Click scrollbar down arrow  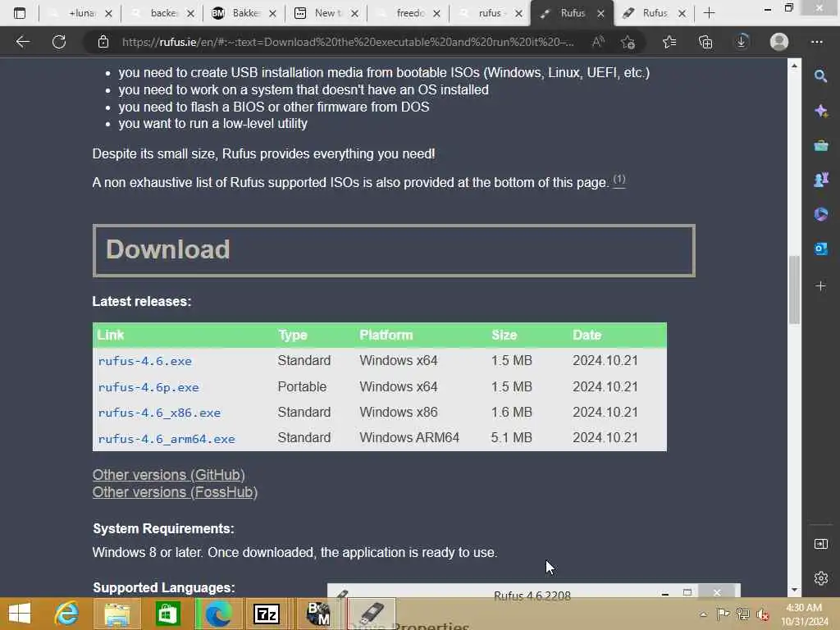(794, 590)
